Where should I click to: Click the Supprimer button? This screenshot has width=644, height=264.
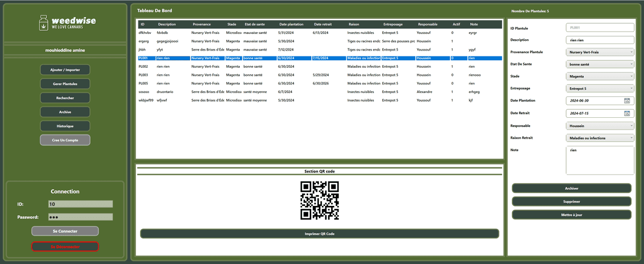pyautogui.click(x=572, y=202)
